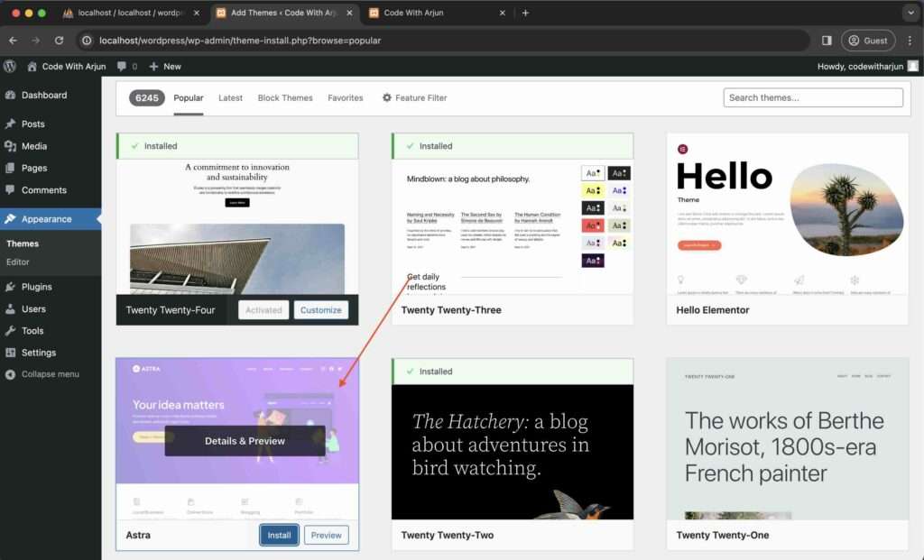Image resolution: width=924 pixels, height=560 pixels.
Task: Click the Hello Elementor theme name
Action: click(713, 310)
